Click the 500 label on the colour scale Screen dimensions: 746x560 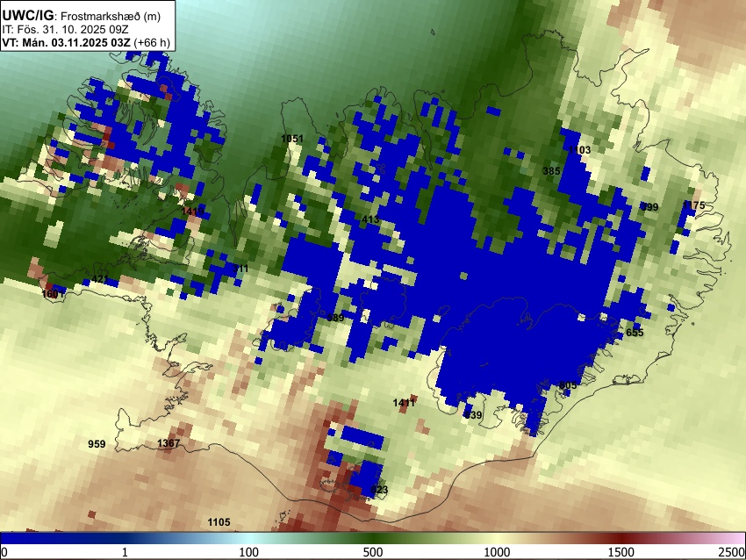[373, 552]
